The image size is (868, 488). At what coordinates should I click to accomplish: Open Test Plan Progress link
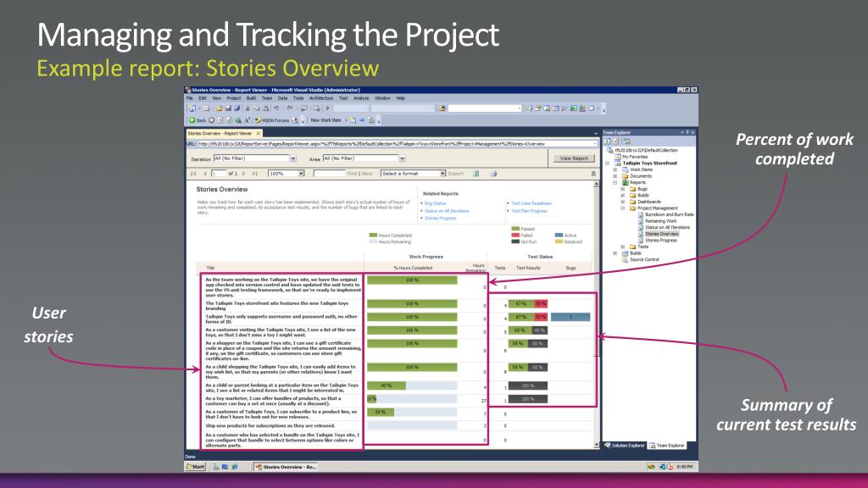coord(529,211)
